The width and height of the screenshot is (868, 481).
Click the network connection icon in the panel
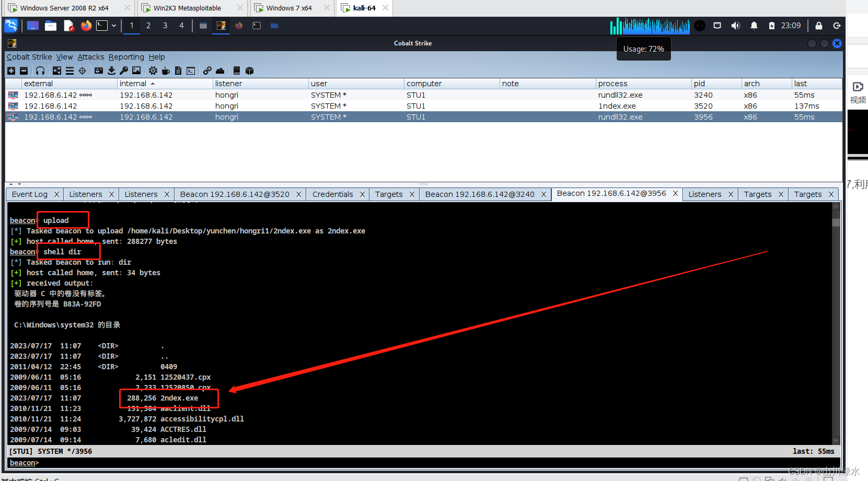click(x=717, y=26)
